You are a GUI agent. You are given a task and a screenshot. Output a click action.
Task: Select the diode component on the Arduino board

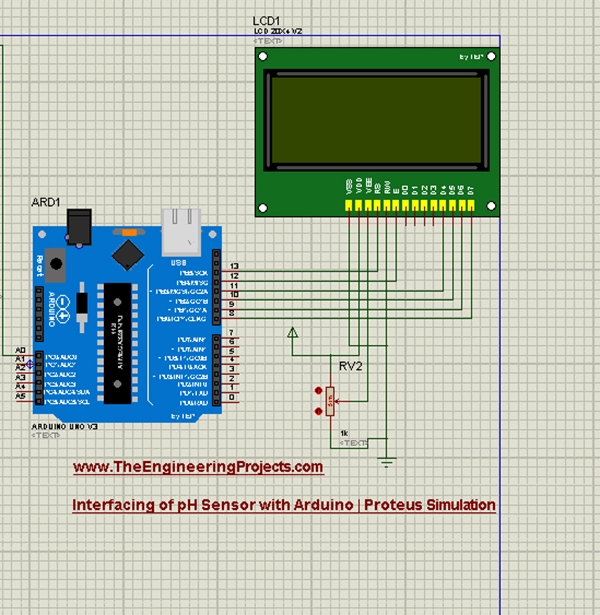tap(82, 307)
